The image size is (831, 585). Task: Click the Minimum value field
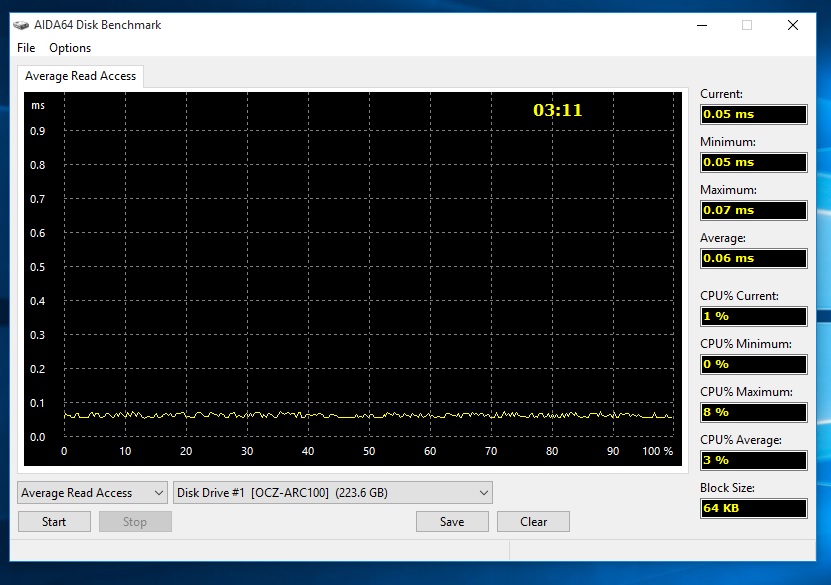pyautogui.click(x=753, y=162)
